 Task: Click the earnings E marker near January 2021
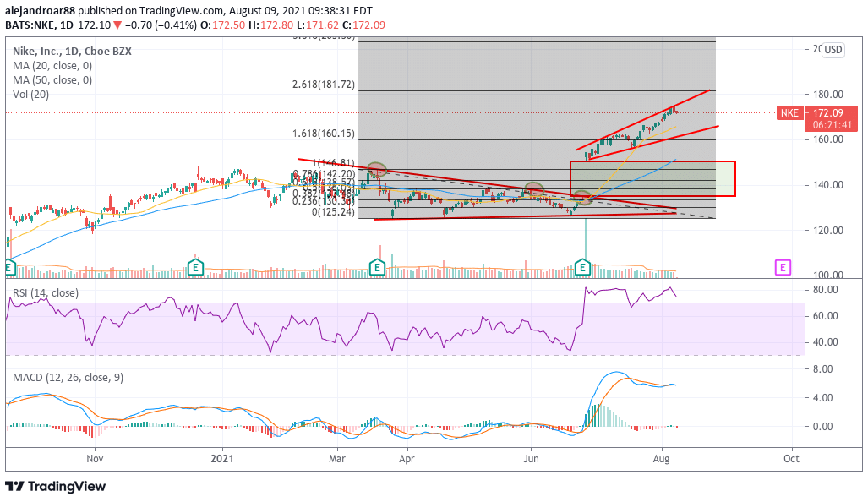coord(195,268)
